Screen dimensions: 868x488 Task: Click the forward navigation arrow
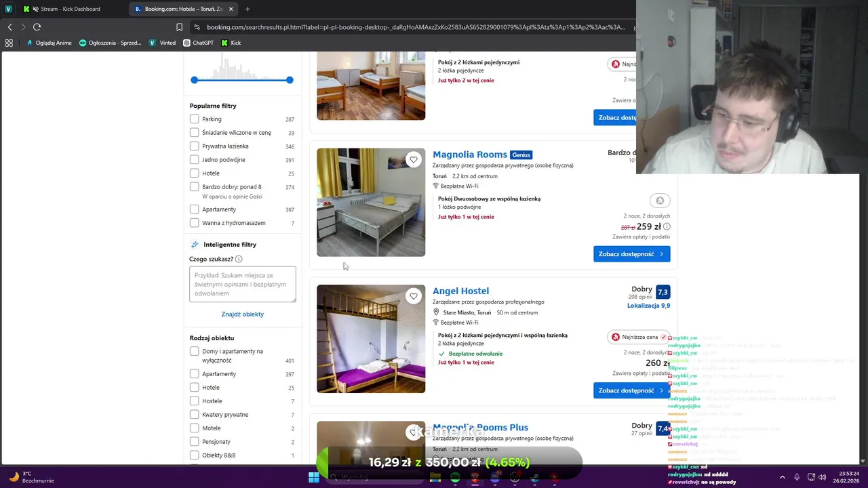23,27
